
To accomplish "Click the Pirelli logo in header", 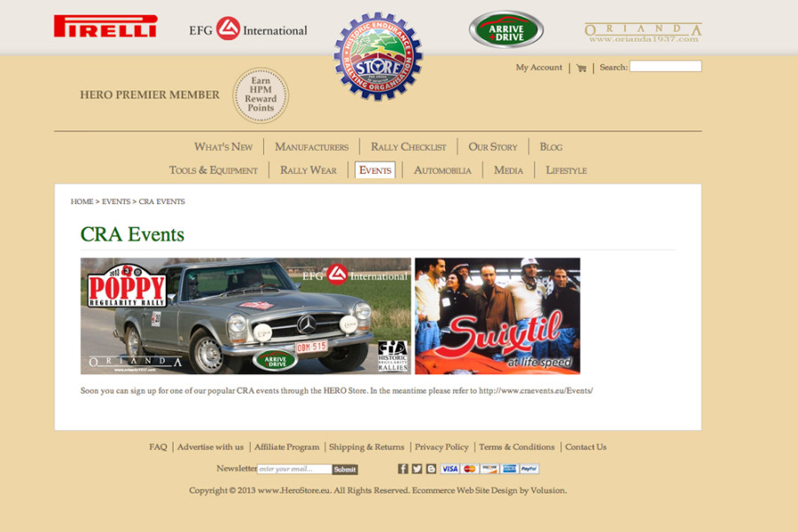I will coord(106,27).
